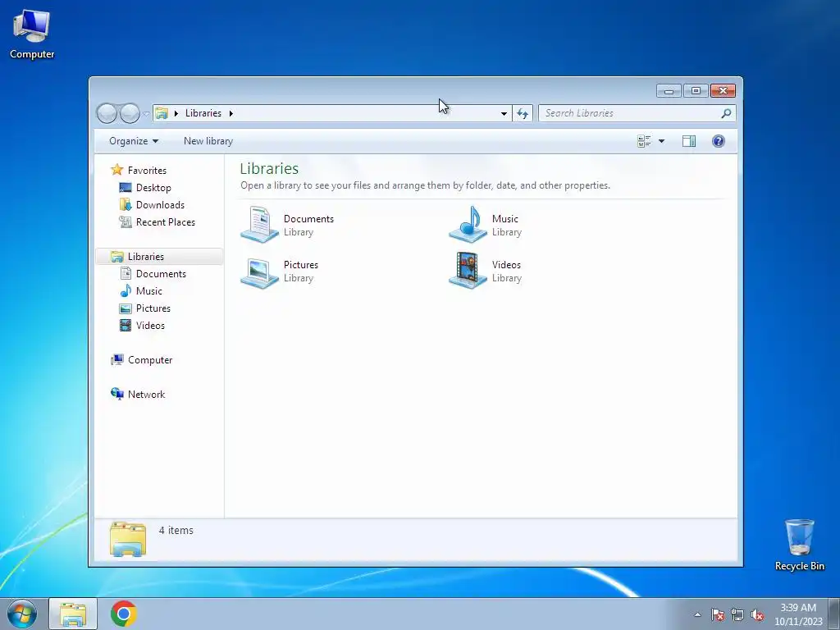840x630 pixels.
Task: Click the Forward navigation arrow button
Action: [x=130, y=113]
